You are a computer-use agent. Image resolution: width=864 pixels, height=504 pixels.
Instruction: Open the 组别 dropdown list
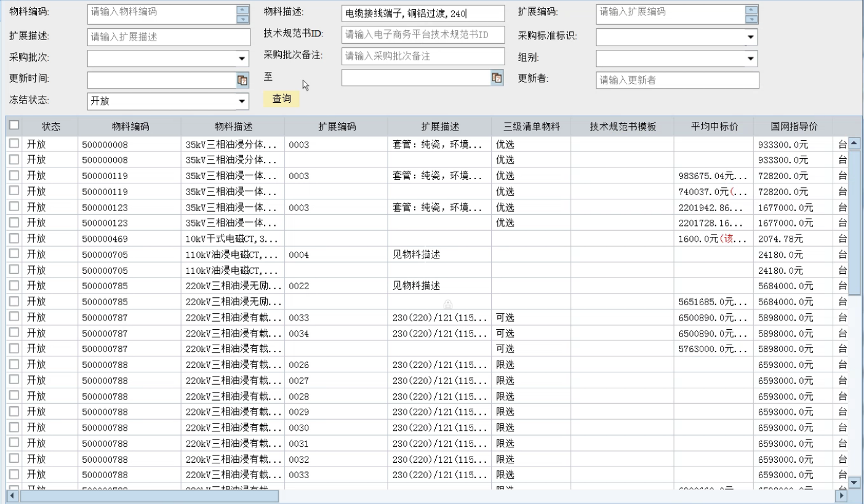coord(750,59)
